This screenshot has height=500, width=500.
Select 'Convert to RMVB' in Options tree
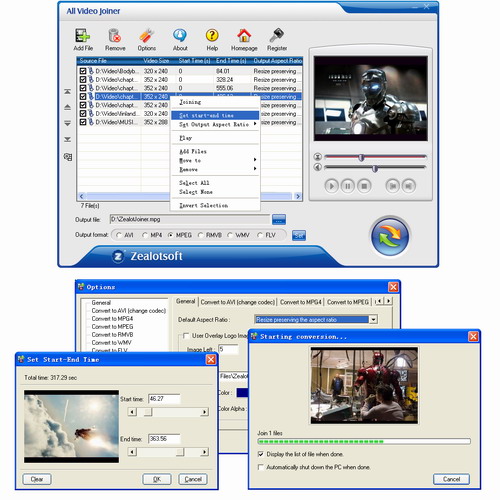coord(112,334)
